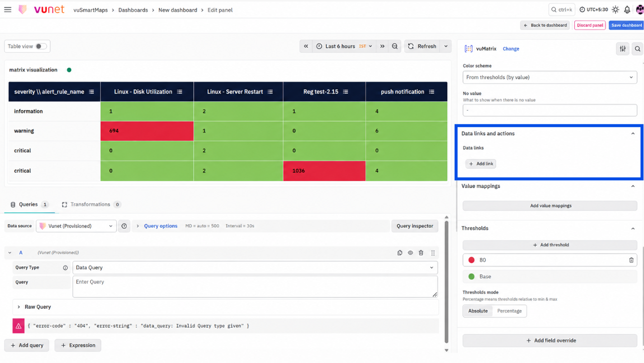The height and width of the screenshot is (363, 644).
Task: Click the zoom out time range icon
Action: click(x=395, y=46)
